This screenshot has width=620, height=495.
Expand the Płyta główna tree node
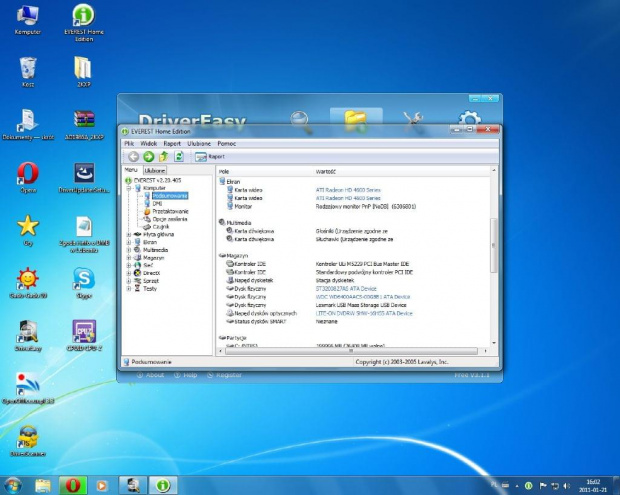[129, 234]
